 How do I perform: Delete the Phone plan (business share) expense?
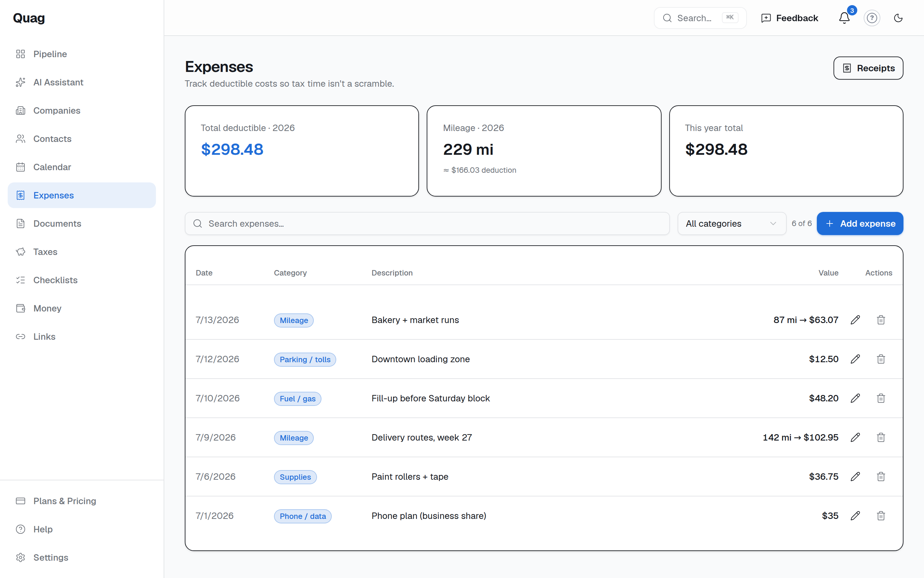click(x=881, y=516)
